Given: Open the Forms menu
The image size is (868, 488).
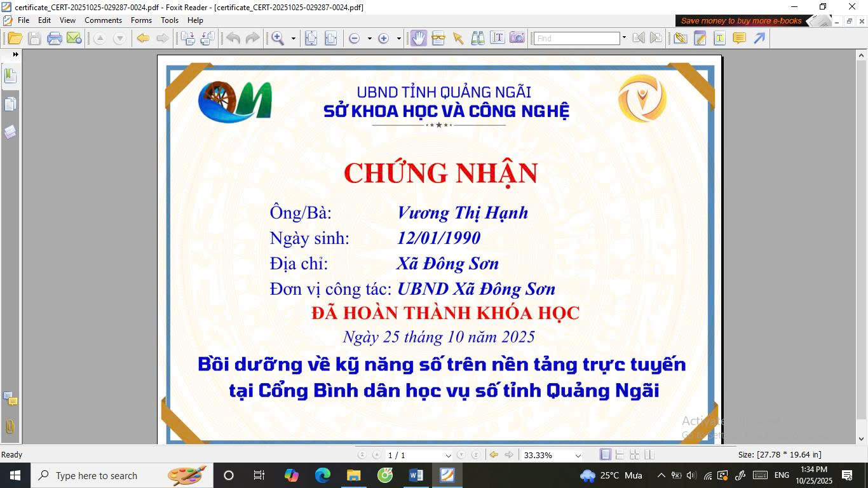Looking at the screenshot, I should (141, 20).
